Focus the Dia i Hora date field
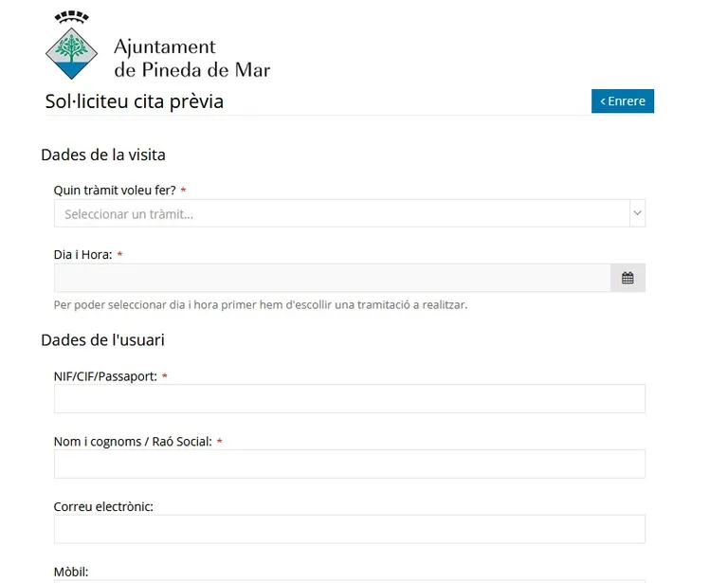The image size is (728, 583). point(333,278)
